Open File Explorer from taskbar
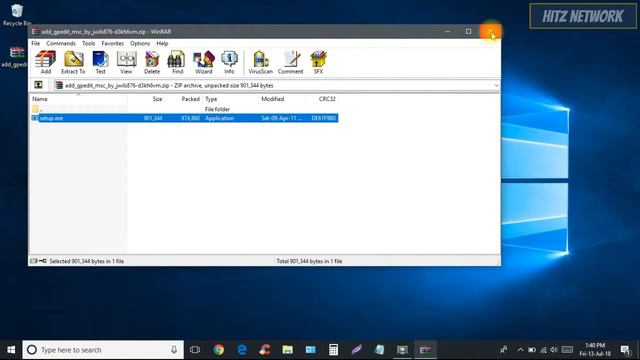This screenshot has height=360, width=640. pos(287,350)
